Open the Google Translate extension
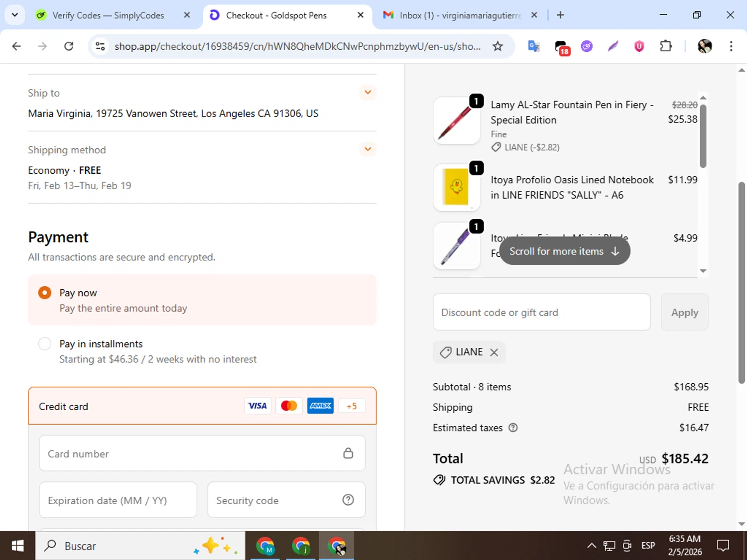747x560 pixels. pyautogui.click(x=534, y=46)
